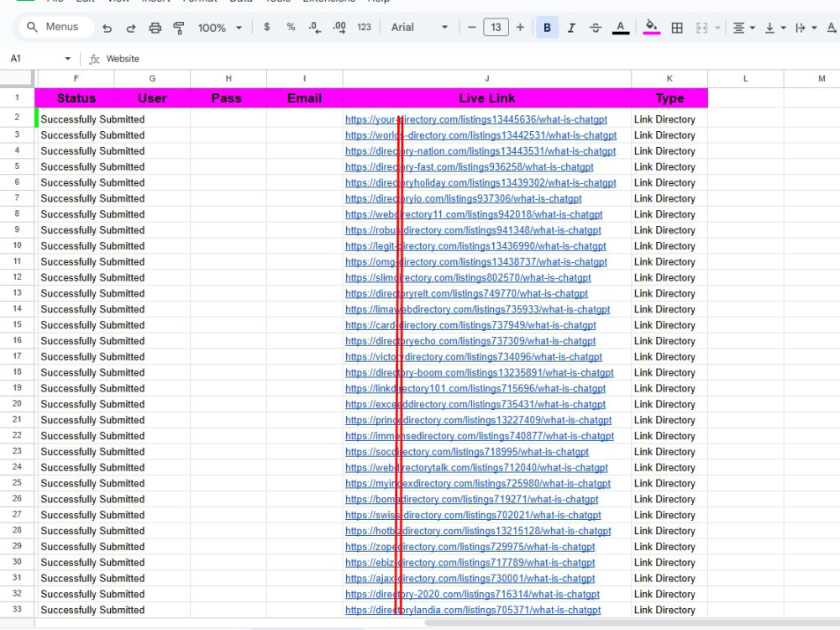The width and height of the screenshot is (840, 630).
Task: Click the Print icon in toolbar
Action: pyautogui.click(x=155, y=28)
